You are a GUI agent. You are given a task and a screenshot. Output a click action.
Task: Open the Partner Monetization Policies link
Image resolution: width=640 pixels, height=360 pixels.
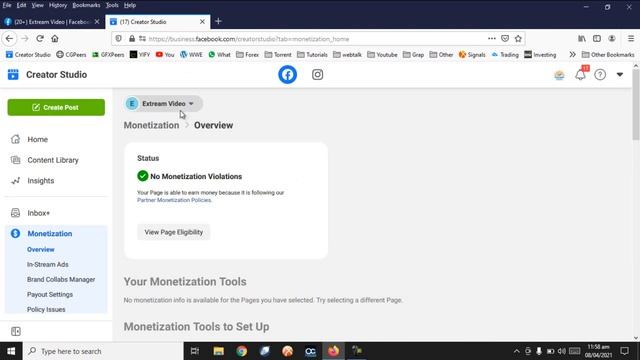pyautogui.click(x=174, y=200)
